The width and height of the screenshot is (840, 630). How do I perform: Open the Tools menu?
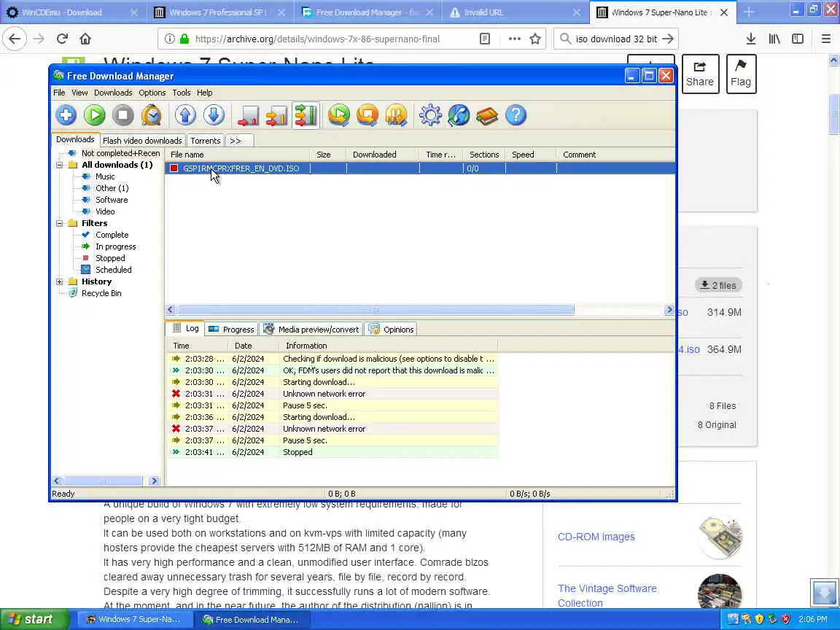coord(181,93)
